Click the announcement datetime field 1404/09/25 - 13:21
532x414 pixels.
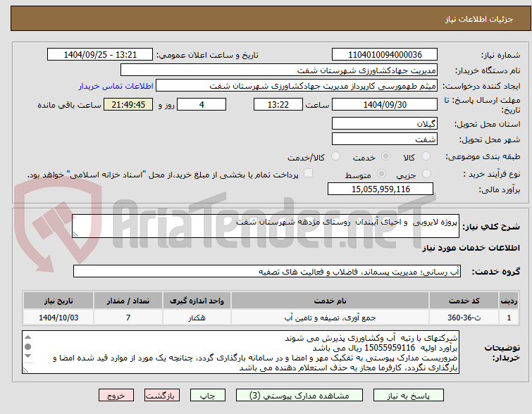(100, 55)
